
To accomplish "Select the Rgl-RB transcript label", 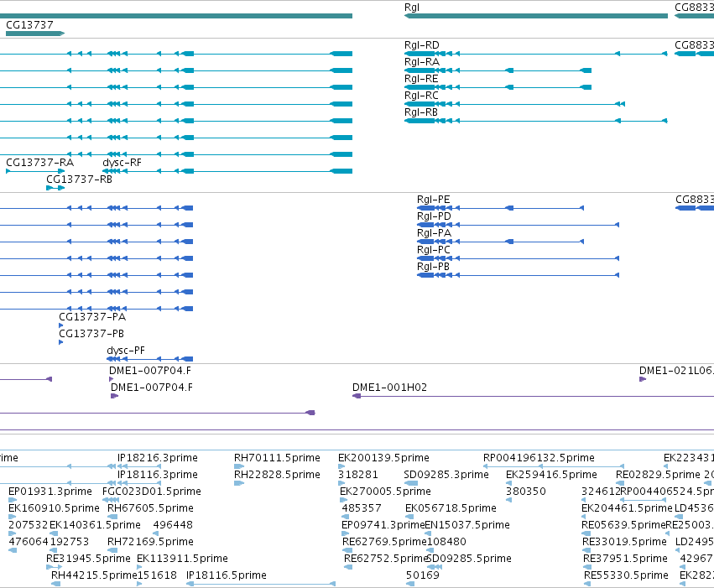I will click(x=421, y=112).
